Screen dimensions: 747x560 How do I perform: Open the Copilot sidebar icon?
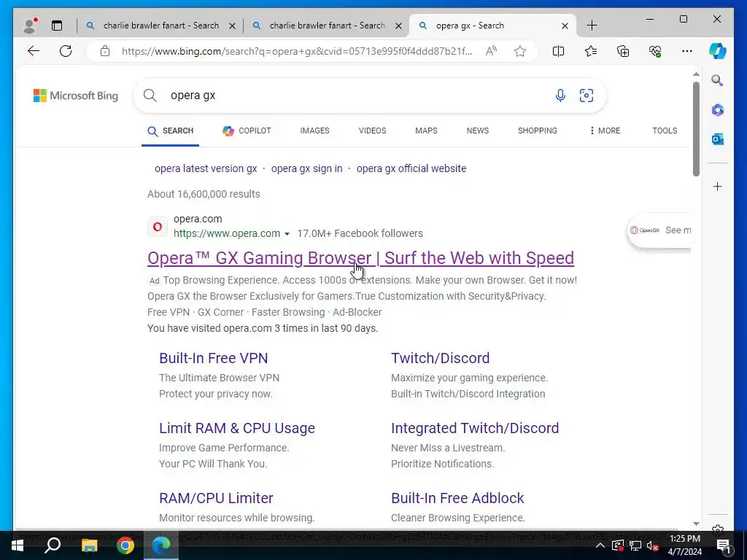pos(718,51)
